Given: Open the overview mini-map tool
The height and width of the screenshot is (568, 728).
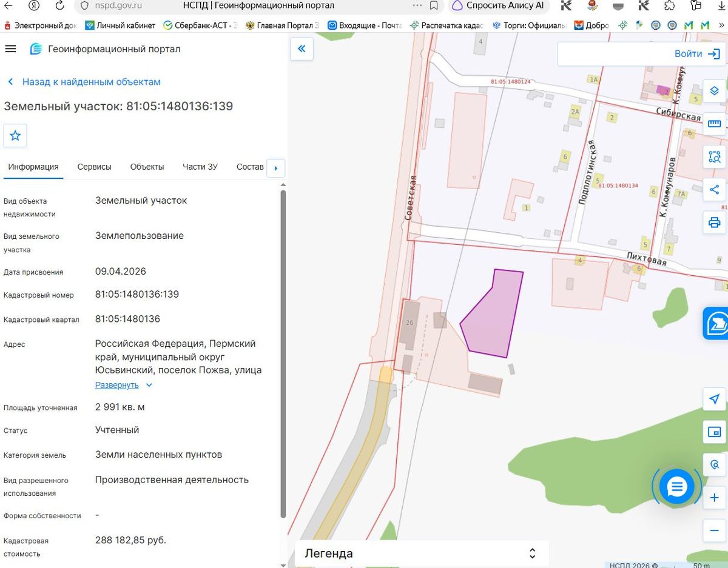Looking at the screenshot, I should coord(714,432).
